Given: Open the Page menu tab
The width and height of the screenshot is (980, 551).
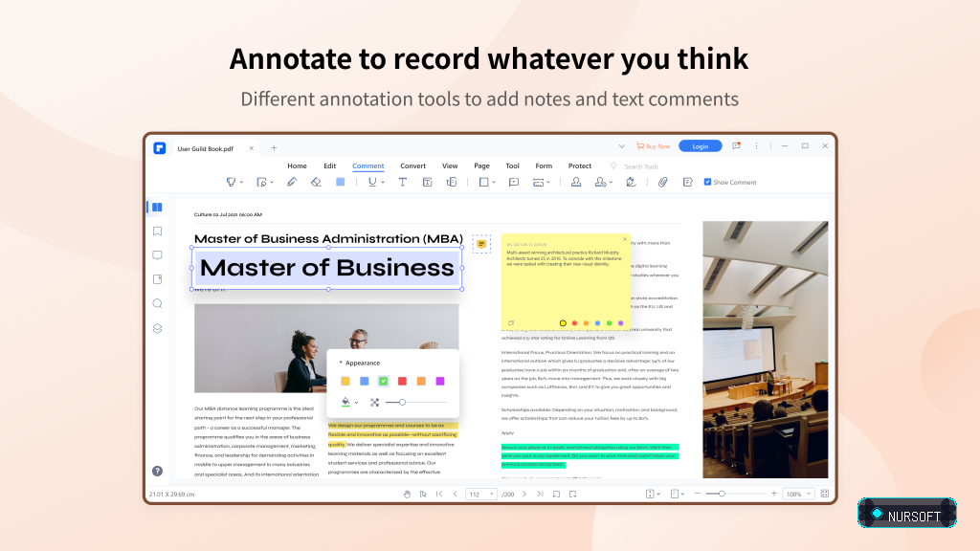Looking at the screenshot, I should point(482,165).
